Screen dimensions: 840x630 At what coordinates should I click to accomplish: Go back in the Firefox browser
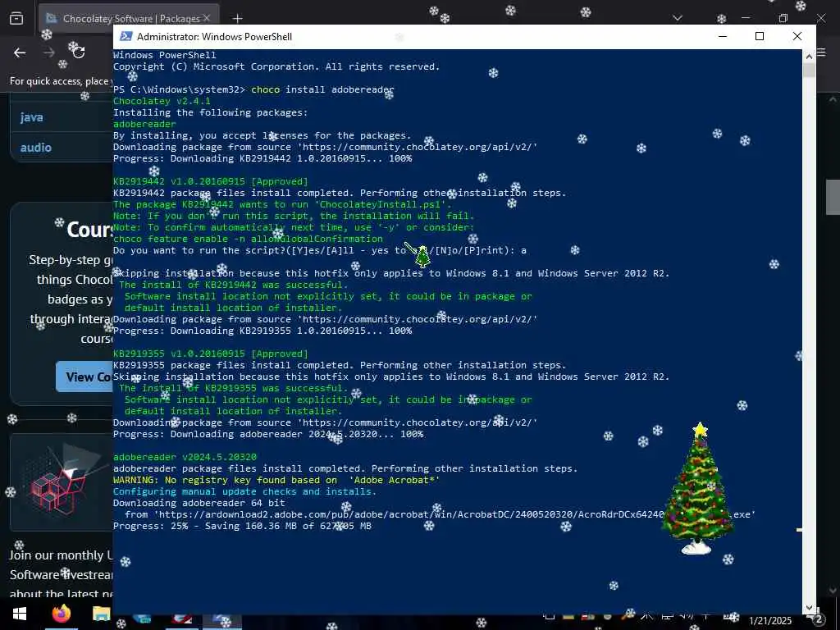pos(20,52)
